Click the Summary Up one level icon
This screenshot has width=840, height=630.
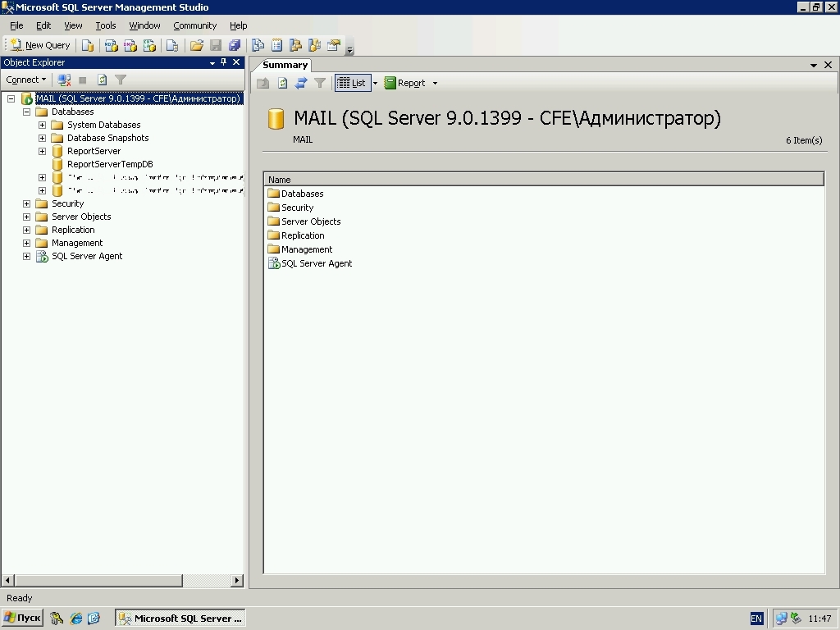point(263,83)
